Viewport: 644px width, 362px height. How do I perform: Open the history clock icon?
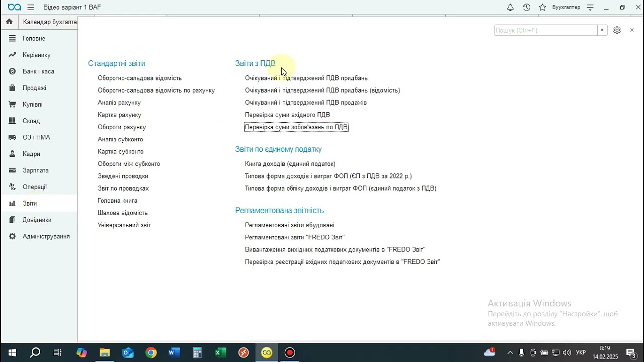(526, 8)
